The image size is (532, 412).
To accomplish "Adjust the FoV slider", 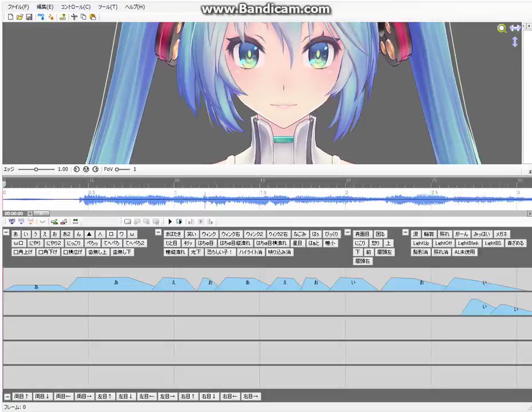I will point(122,169).
